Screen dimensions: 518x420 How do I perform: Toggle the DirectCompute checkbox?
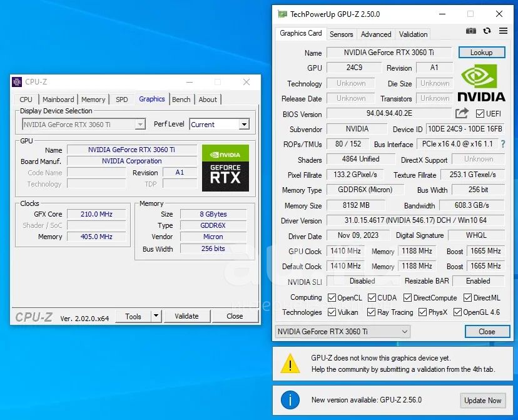pos(408,298)
